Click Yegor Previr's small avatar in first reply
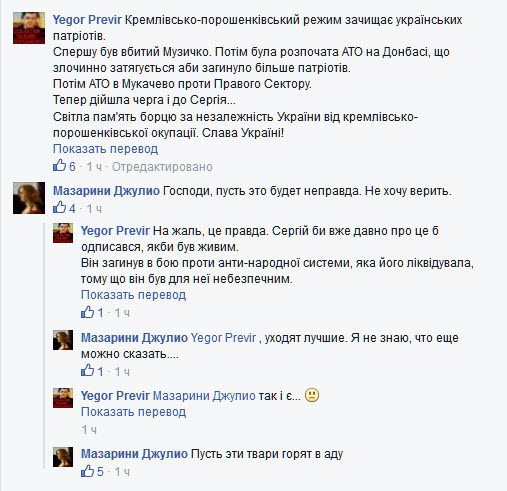Screen dimensions: 507x491 point(63,233)
